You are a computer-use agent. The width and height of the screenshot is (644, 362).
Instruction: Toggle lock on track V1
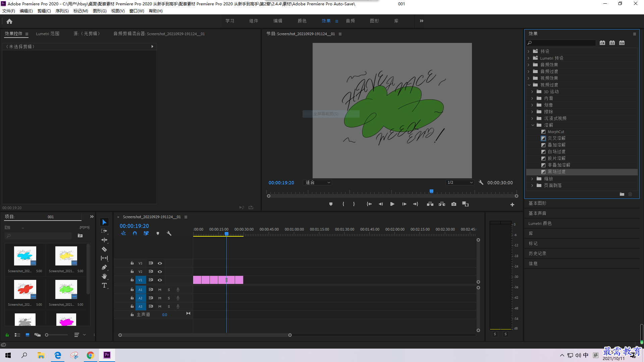coord(132,280)
